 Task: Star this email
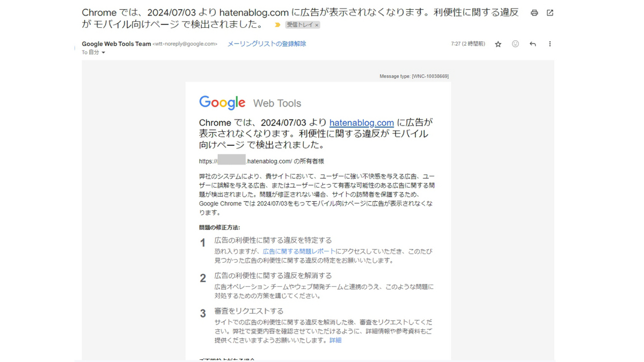tap(498, 44)
